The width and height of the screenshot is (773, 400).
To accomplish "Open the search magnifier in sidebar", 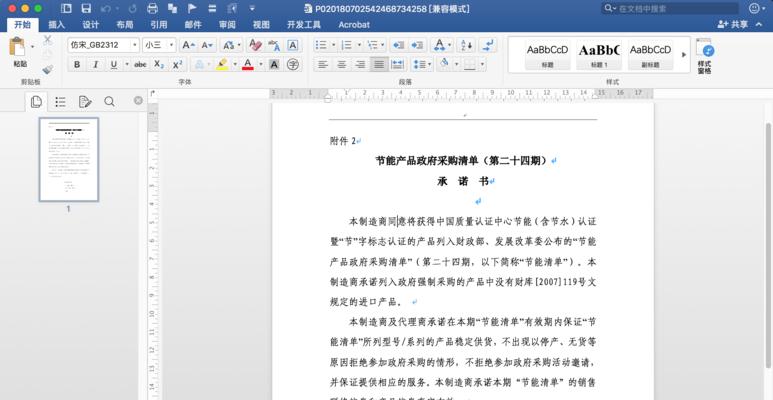I will [x=109, y=102].
